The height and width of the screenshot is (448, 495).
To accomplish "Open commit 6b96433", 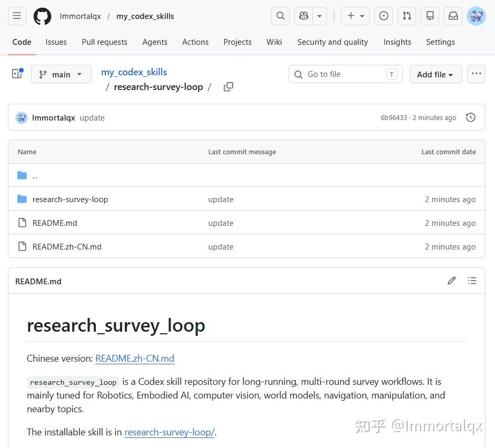I will (x=394, y=118).
